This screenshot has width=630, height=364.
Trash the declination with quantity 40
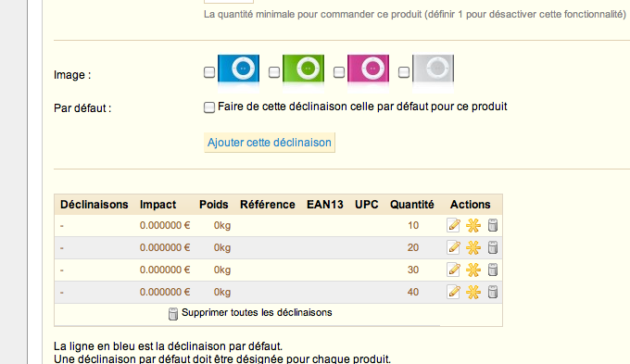[x=493, y=292]
